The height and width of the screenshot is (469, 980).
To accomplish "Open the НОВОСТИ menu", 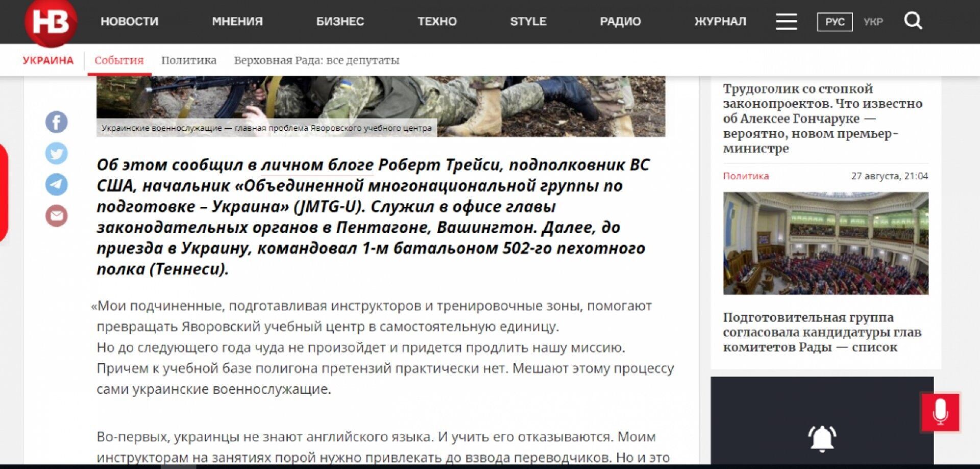I will 129,21.
